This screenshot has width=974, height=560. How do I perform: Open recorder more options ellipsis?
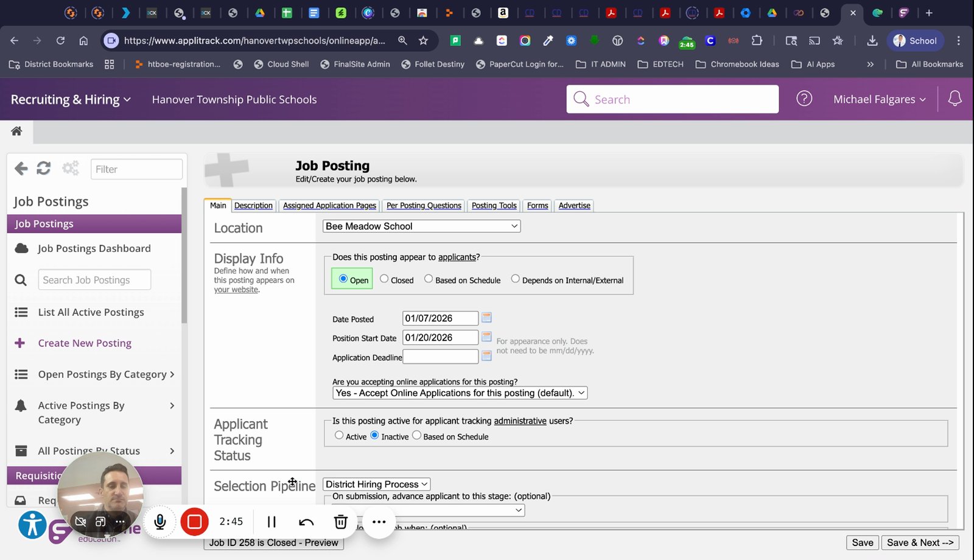click(379, 522)
